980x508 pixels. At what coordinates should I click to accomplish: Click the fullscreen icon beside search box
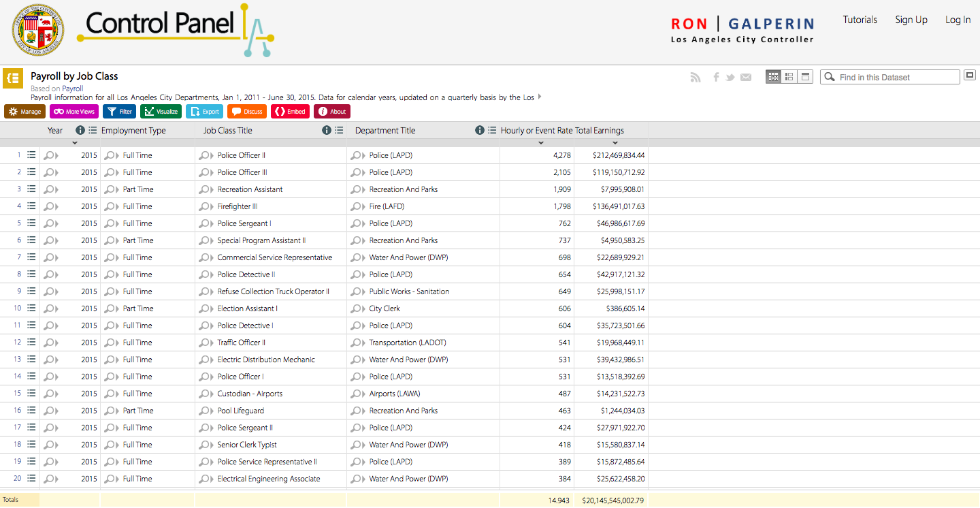click(x=970, y=76)
